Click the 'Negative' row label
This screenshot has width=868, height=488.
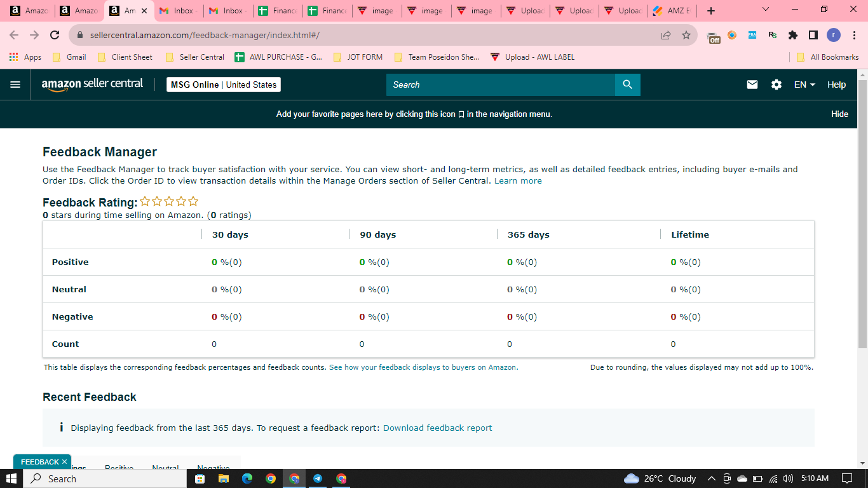(72, 317)
